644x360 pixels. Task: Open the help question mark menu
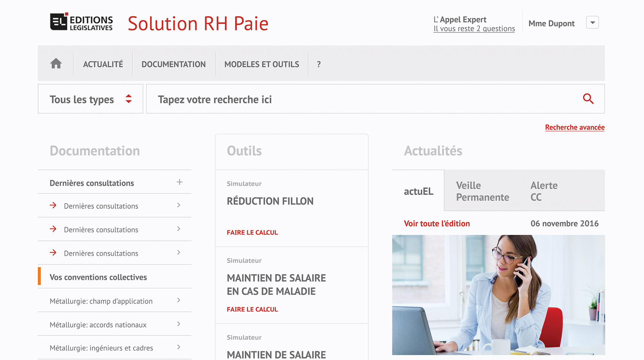(x=319, y=64)
